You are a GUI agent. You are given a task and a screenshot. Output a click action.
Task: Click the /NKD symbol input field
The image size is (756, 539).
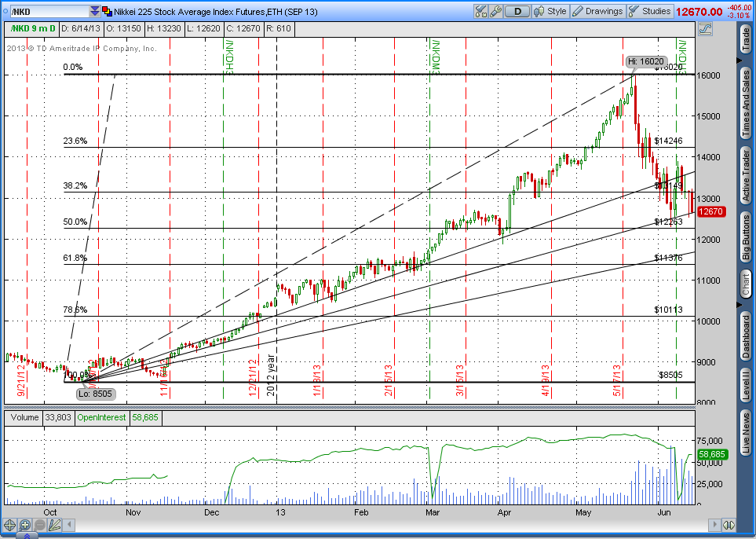[x=49, y=11]
